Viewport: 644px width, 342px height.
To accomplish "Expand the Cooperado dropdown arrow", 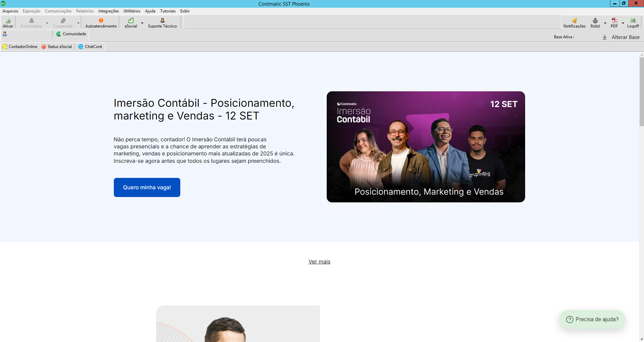I will (x=78, y=23).
